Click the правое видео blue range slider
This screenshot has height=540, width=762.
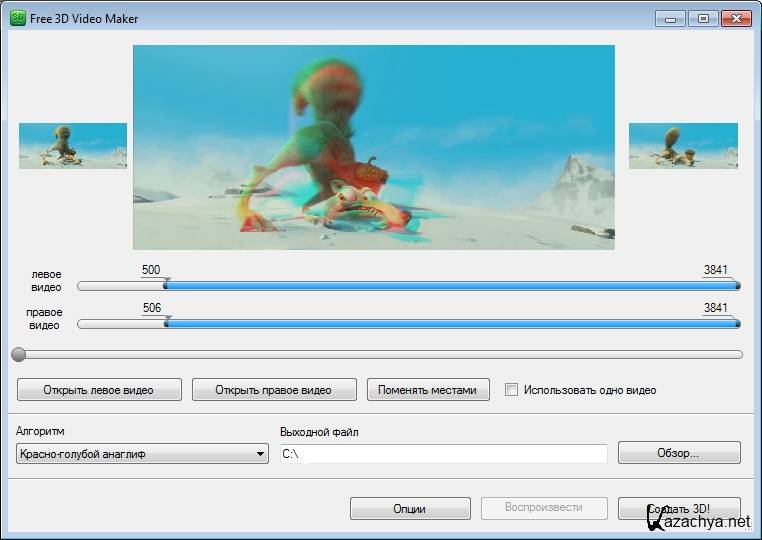[450, 324]
